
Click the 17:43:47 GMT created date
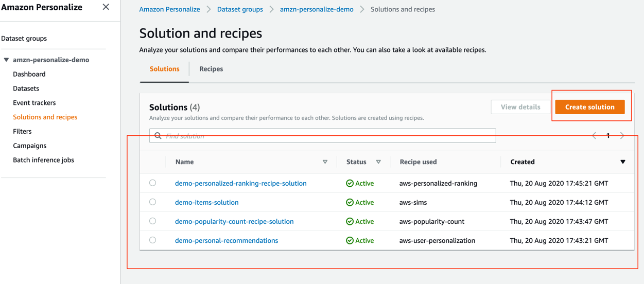click(559, 221)
